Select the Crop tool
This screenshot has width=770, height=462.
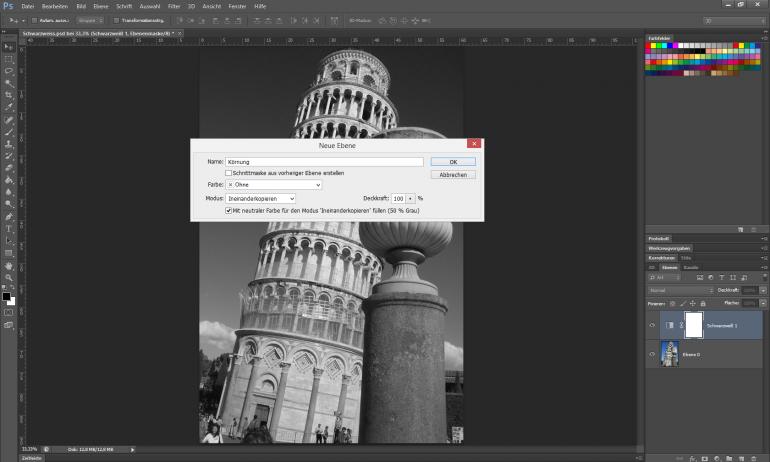[x=9, y=95]
